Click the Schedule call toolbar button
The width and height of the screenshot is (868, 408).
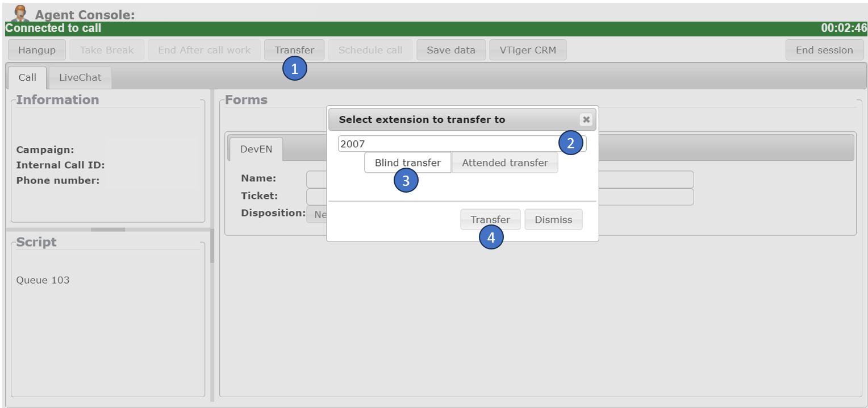tap(370, 50)
